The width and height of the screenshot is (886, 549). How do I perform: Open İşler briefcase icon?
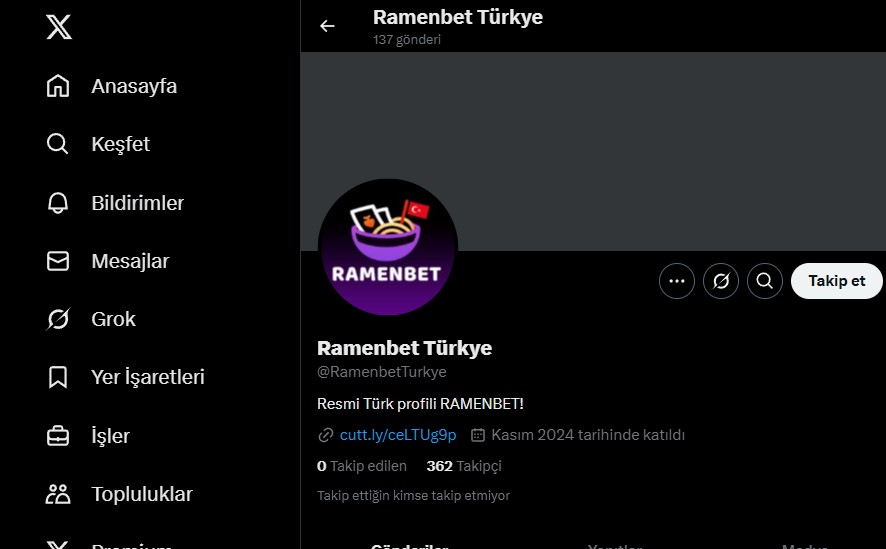[58, 436]
